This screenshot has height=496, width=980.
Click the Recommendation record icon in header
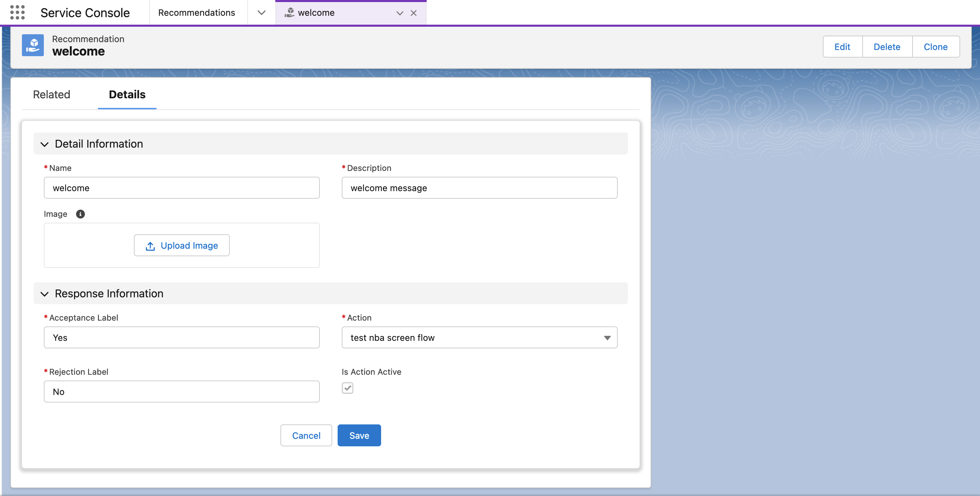click(x=33, y=45)
